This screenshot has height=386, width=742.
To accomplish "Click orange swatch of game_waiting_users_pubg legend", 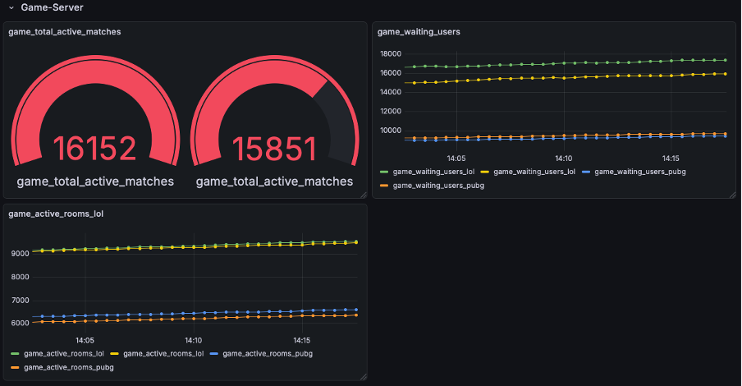I will pos(384,185).
